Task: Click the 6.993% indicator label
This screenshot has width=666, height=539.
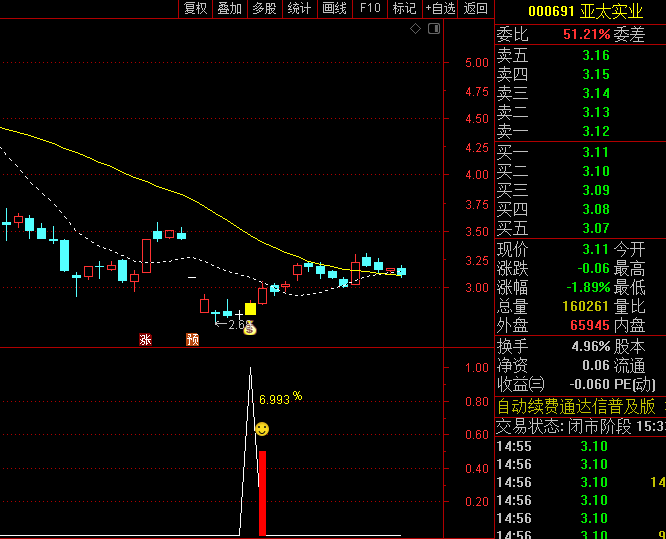Action: (280, 398)
